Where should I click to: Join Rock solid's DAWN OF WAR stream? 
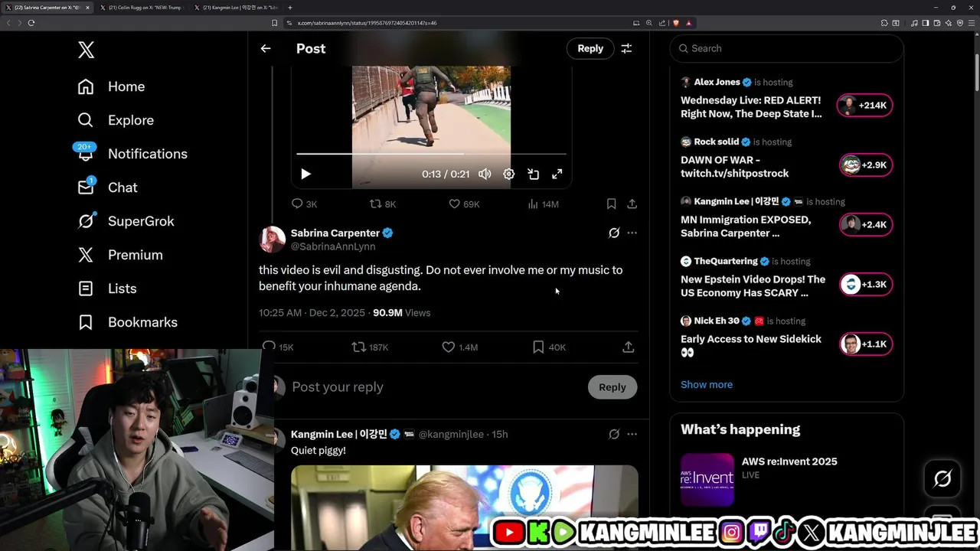(x=865, y=165)
